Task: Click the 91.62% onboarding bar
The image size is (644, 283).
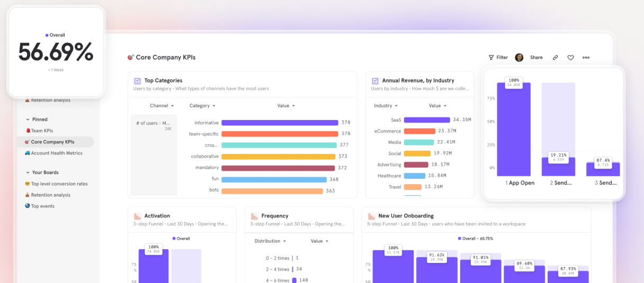Action: click(437, 270)
